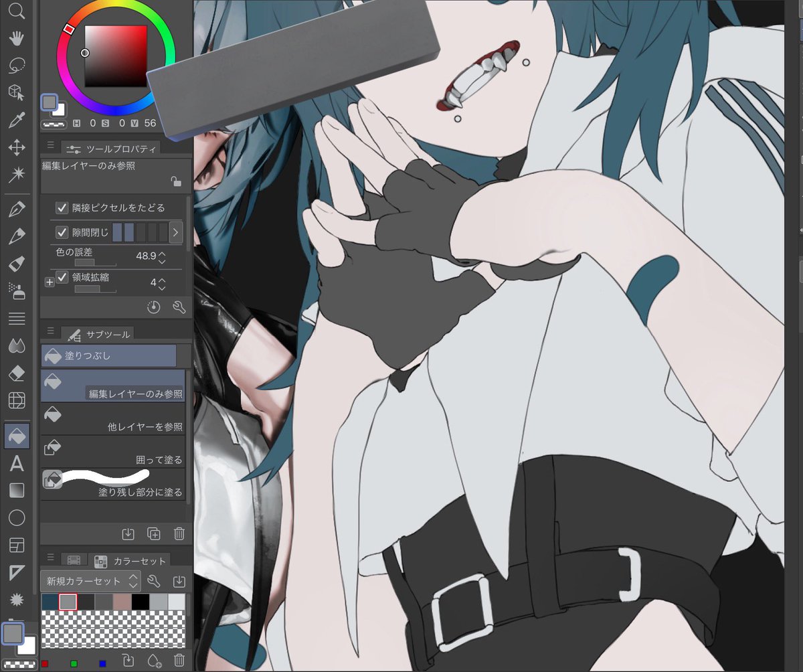The image size is (803, 672).
Task: Expand 領域拡縮 options with plus button
Action: (49, 282)
